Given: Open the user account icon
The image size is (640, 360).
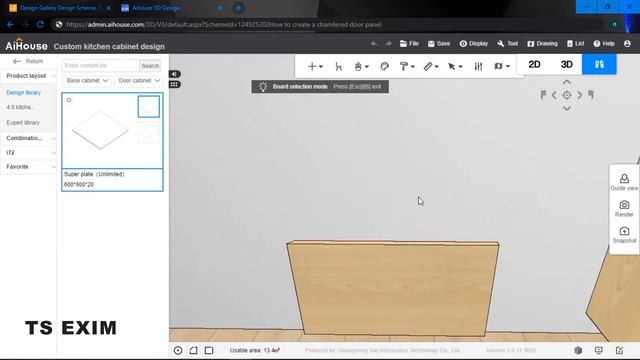Looking at the screenshot, I should click(x=627, y=44).
